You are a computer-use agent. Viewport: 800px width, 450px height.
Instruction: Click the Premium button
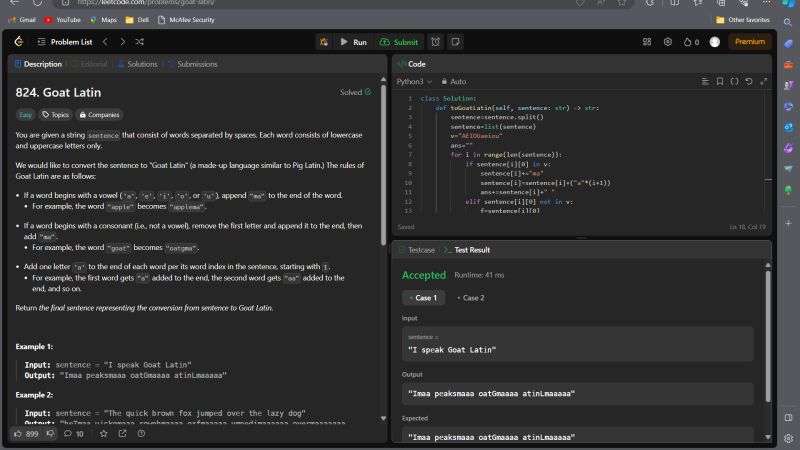point(749,42)
